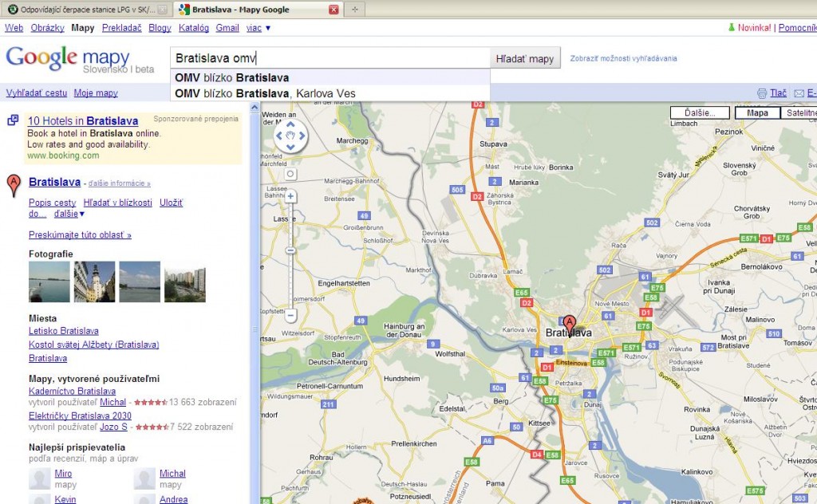This screenshot has height=504, width=817.
Task: Switch to Satelitné satellite view
Action: coord(799,113)
